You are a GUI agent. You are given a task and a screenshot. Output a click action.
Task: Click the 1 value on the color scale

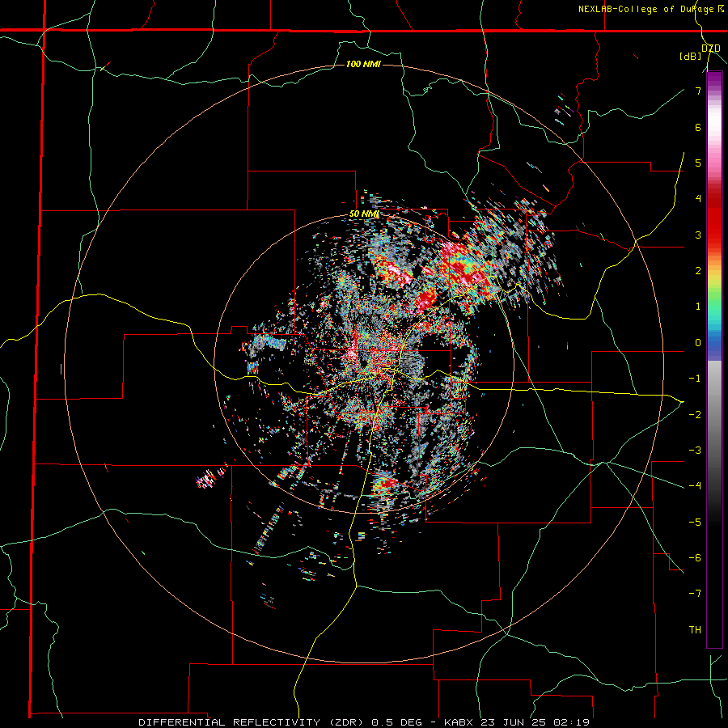pos(698,307)
